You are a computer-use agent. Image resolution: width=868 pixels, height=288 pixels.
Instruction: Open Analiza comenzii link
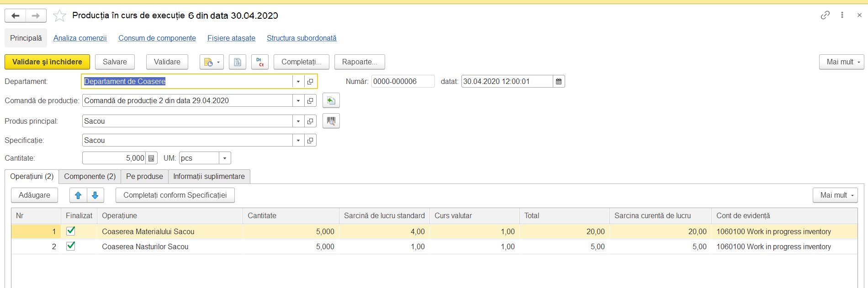[80, 38]
